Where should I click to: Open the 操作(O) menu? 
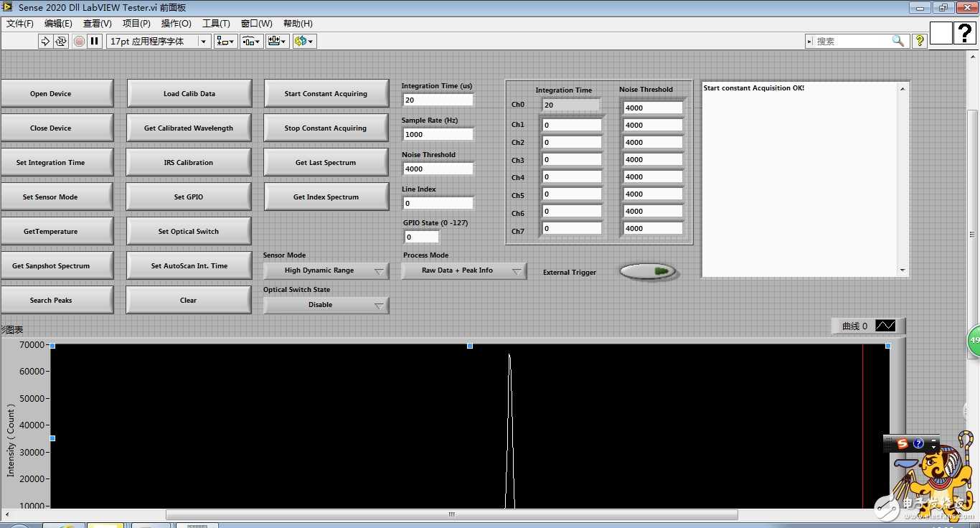coord(176,24)
